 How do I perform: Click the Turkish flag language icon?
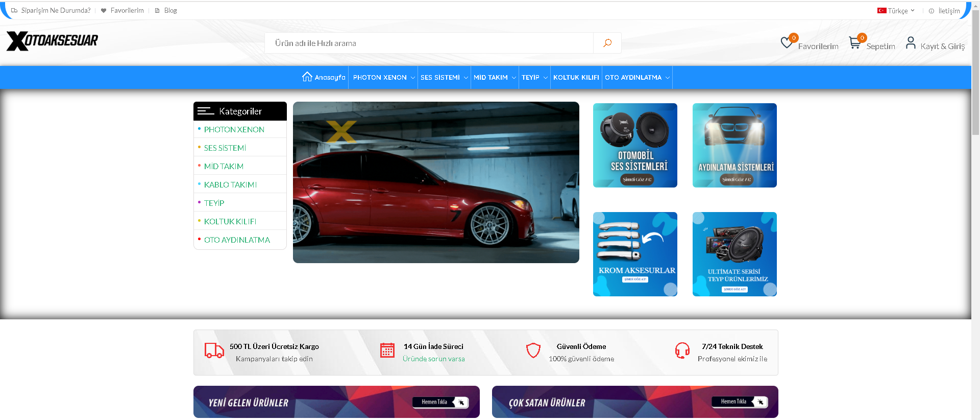[881, 10]
